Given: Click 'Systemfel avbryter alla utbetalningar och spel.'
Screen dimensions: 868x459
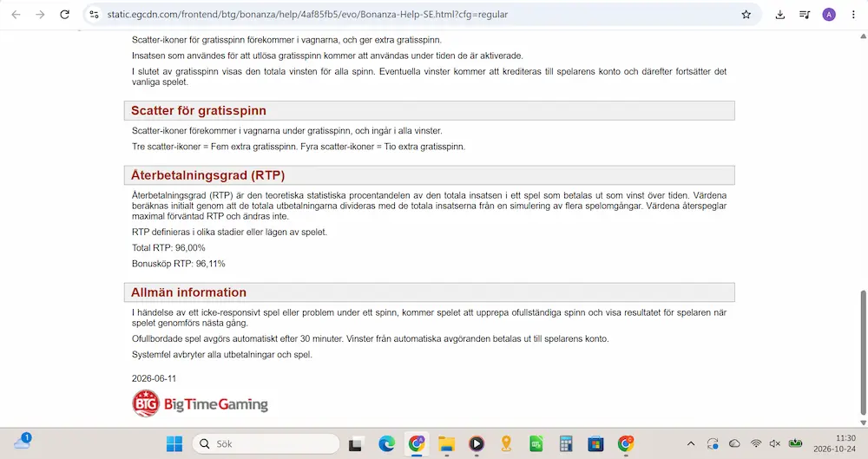Looking at the screenshot, I should tap(222, 354).
